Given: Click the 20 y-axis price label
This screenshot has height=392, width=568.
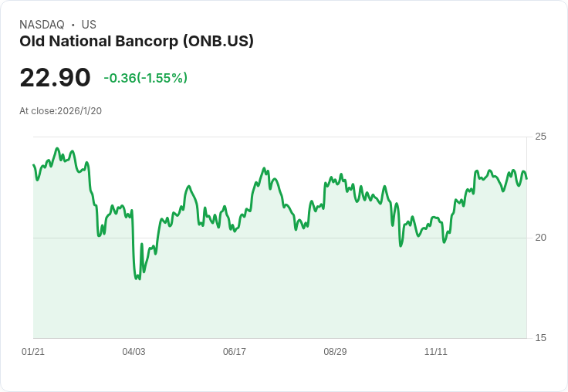Looking at the screenshot, I should pyautogui.click(x=540, y=238).
